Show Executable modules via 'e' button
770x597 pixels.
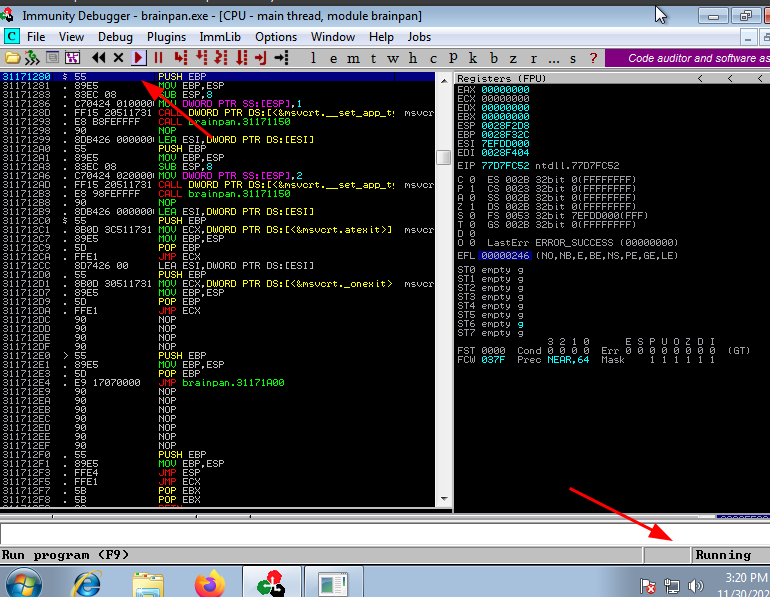(333, 58)
